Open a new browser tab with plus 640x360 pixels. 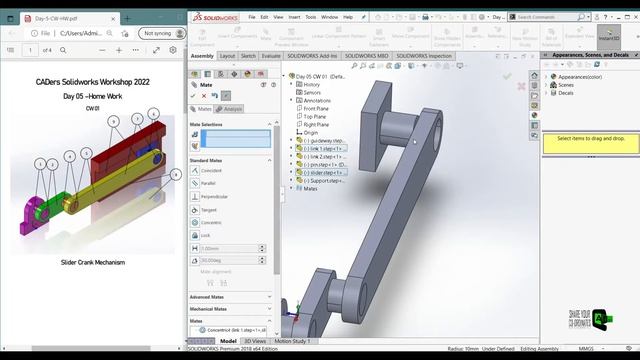127,19
